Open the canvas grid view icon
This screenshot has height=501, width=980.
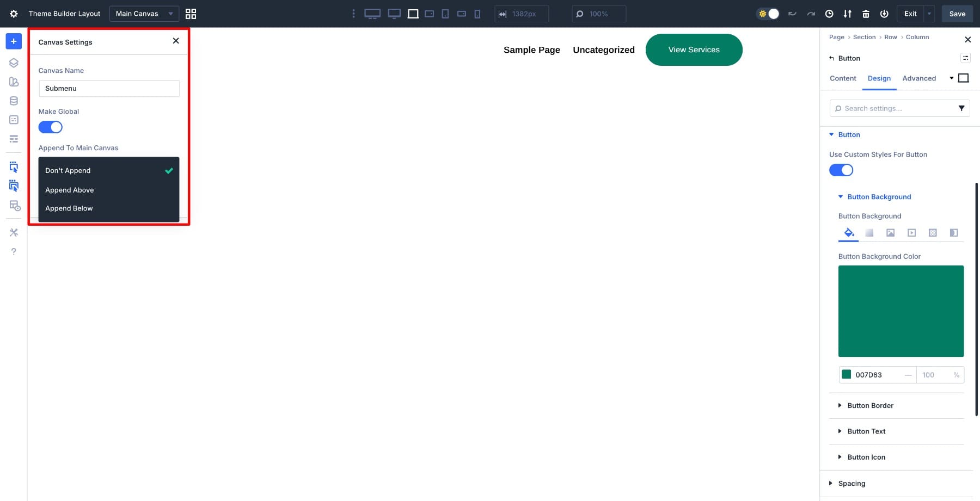coord(191,14)
